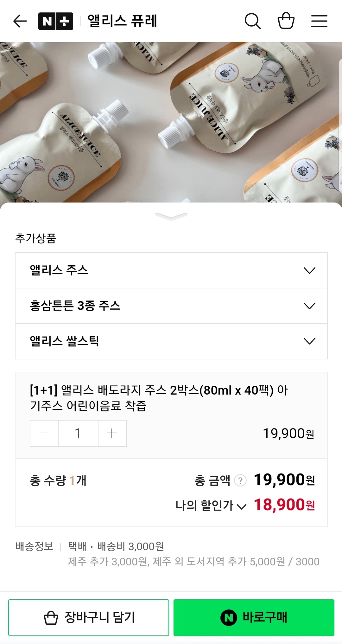Open the 앨리스 퓨레 store title
The height and width of the screenshot is (644, 342).
pos(122,21)
